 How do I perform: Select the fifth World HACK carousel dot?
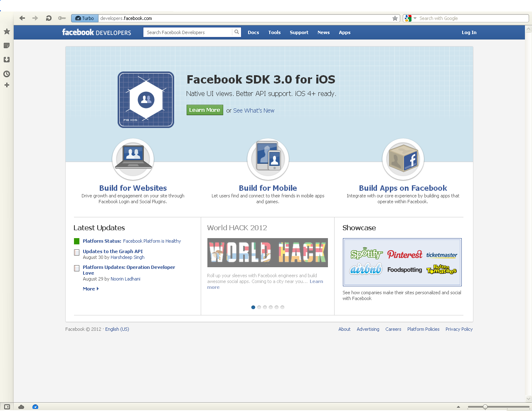point(276,308)
